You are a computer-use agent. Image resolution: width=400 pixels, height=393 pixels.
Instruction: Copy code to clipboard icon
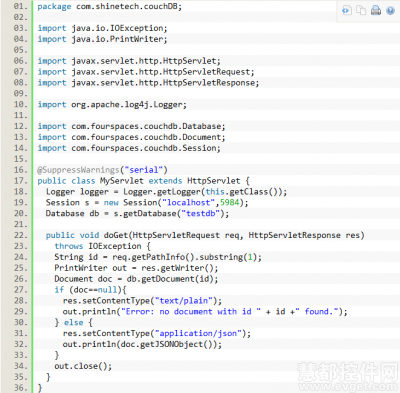(361, 11)
